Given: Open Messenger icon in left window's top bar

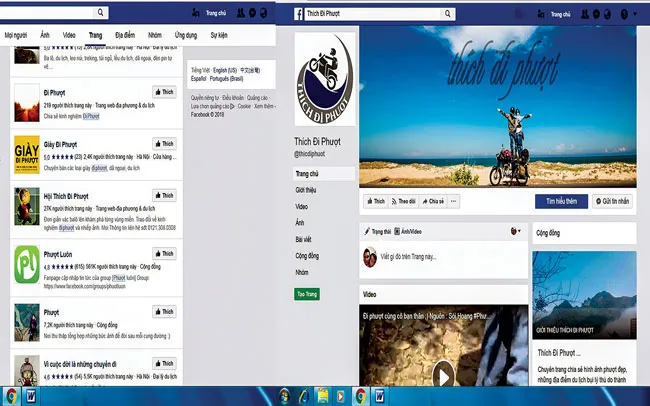Looking at the screenshot, I should (252, 13).
